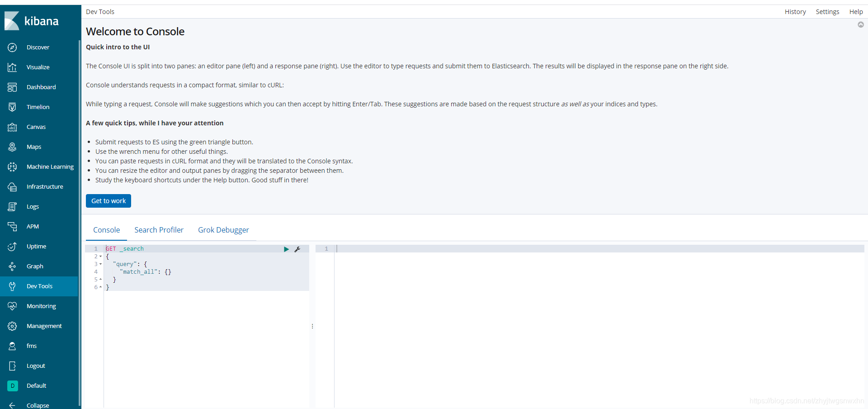This screenshot has height=409, width=868.
Task: Run the request with green triangle
Action: [x=286, y=249]
